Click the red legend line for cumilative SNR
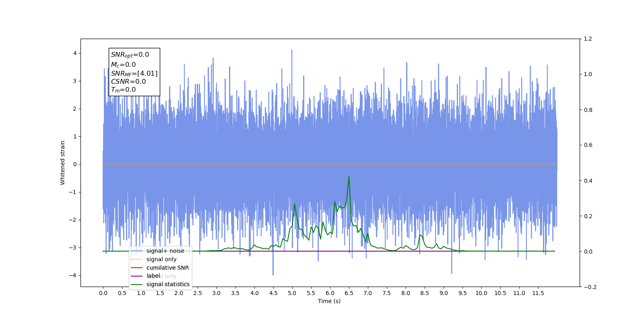Image resolution: width=644 pixels, height=322 pixels. pos(137,268)
